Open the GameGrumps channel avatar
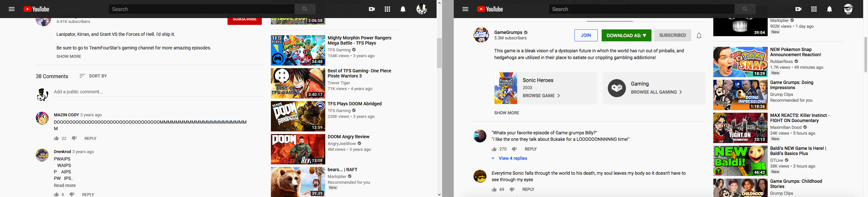The height and width of the screenshot is (197, 868). coord(481,35)
